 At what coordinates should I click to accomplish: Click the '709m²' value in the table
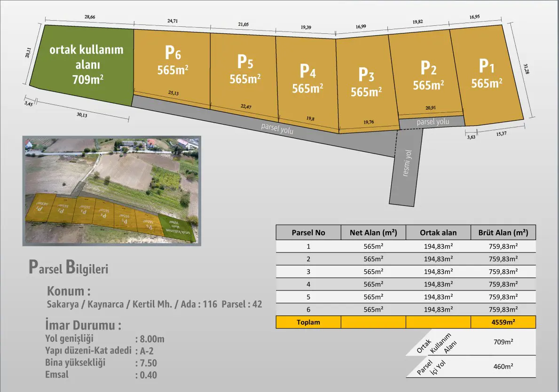503,342
